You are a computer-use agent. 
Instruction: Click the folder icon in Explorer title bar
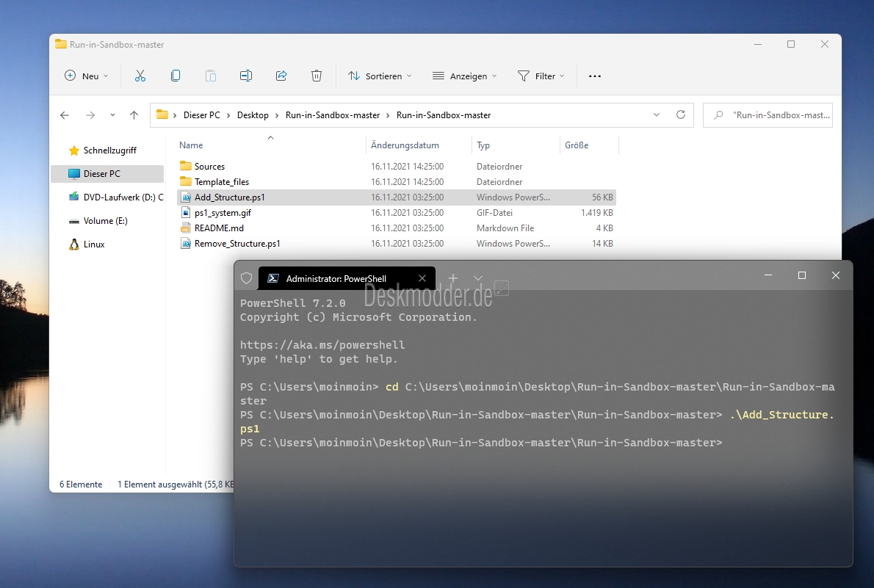click(61, 44)
